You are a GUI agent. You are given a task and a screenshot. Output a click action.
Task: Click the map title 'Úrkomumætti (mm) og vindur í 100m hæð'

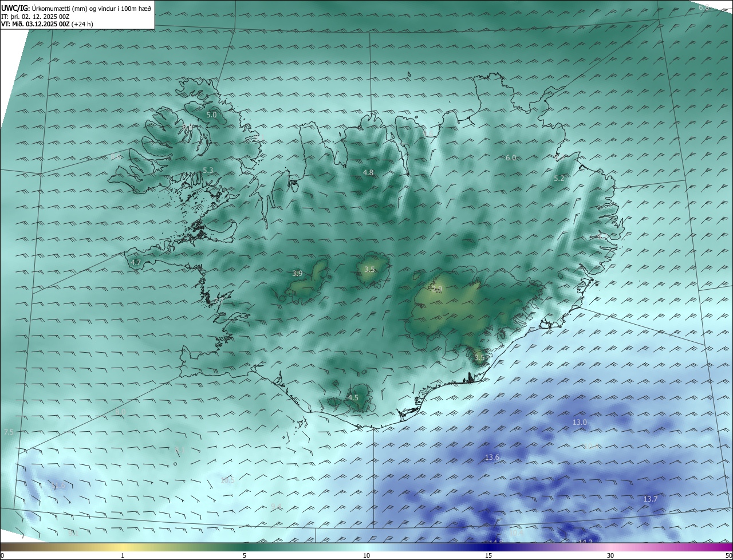click(x=91, y=8)
